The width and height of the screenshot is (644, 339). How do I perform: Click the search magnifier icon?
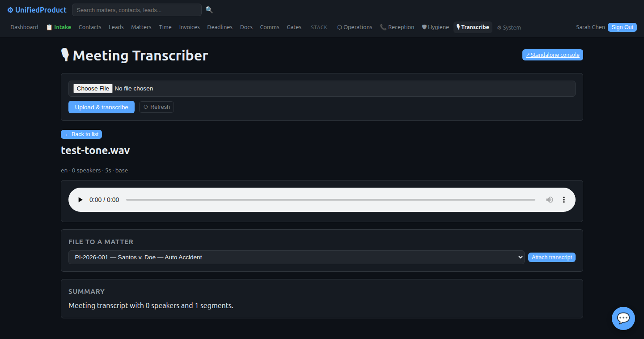[209, 10]
